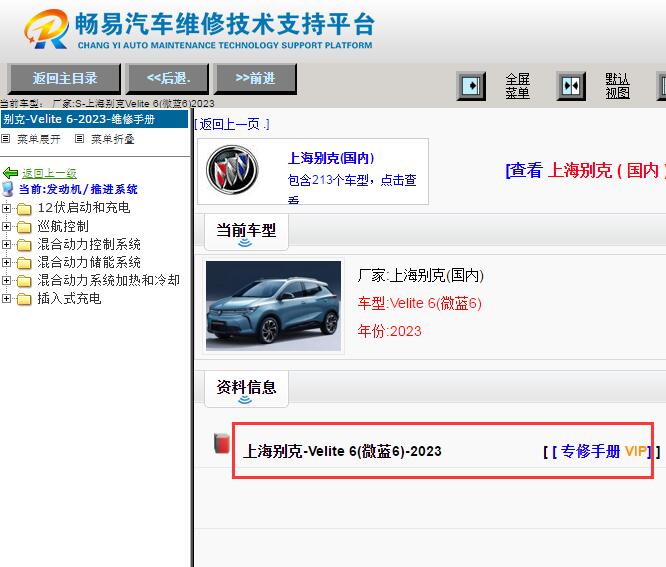Click 菜单展开 icon

(x=5, y=138)
